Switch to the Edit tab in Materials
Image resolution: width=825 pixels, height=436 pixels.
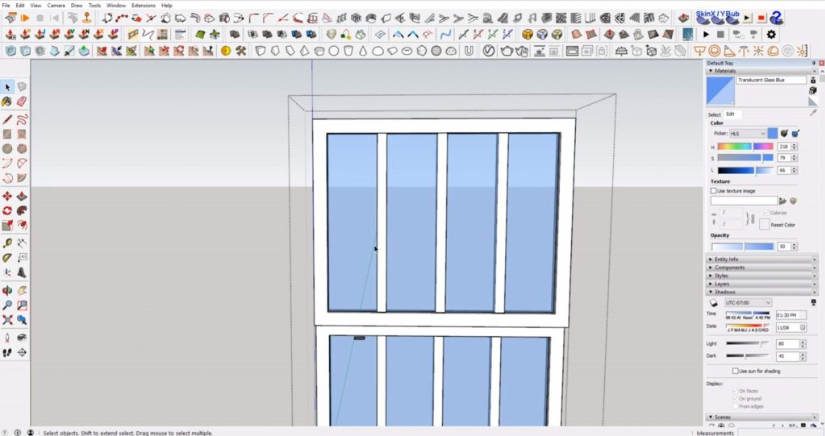click(x=730, y=114)
